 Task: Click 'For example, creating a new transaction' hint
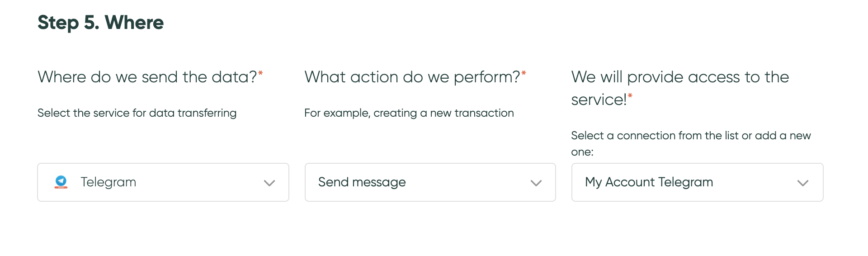coord(409,113)
